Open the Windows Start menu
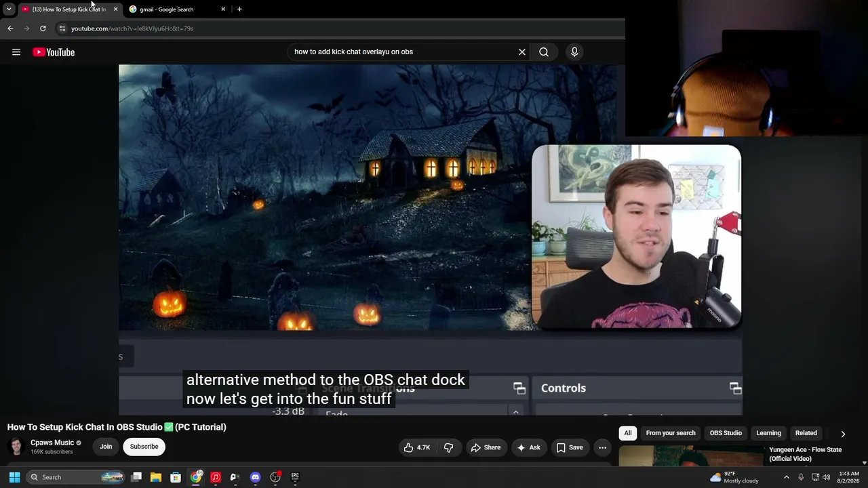This screenshot has width=868, height=488. (14, 477)
